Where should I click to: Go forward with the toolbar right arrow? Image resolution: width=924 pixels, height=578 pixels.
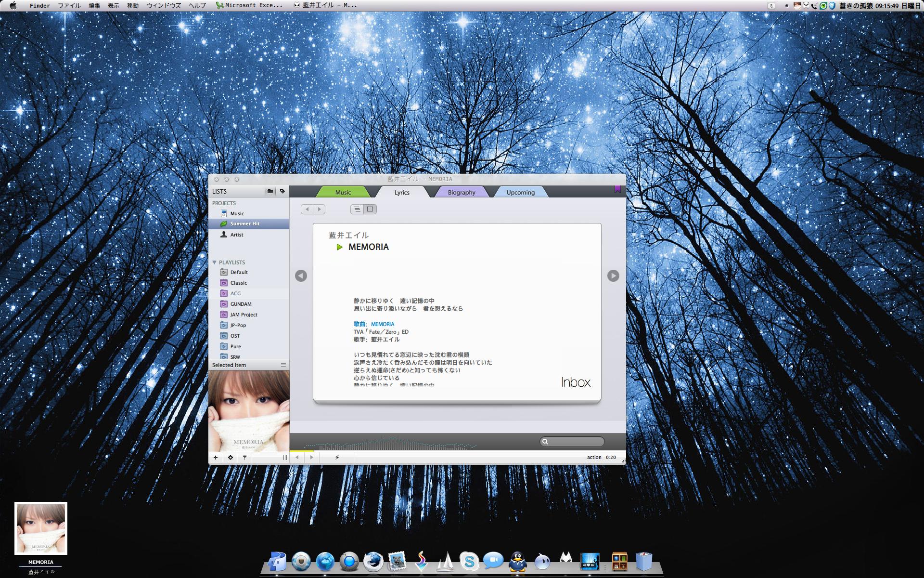(x=319, y=209)
